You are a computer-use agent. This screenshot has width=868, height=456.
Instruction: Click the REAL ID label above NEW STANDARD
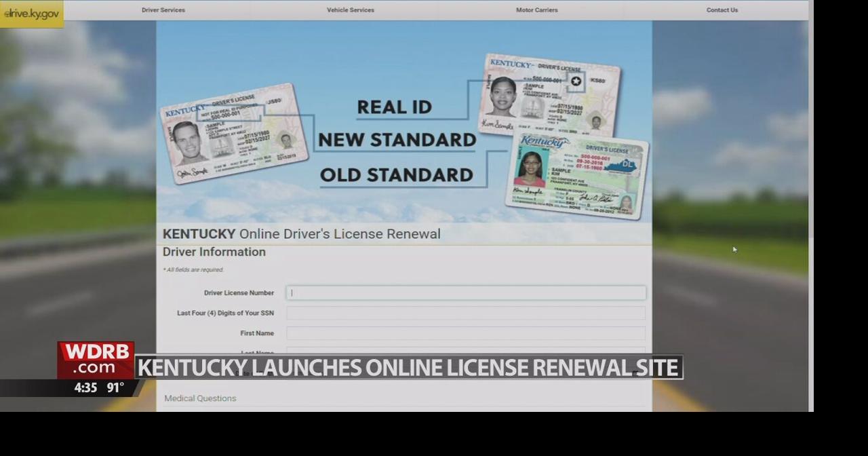394,107
